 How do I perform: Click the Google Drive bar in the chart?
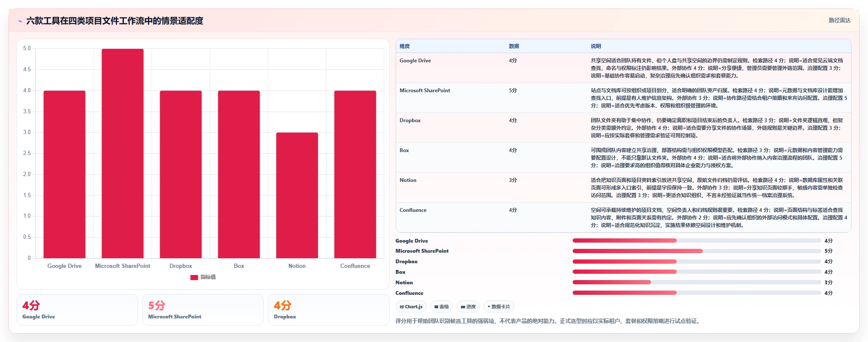64,174
